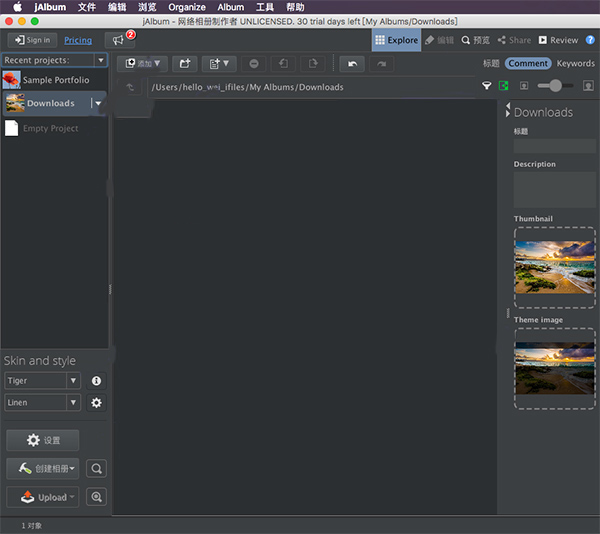Open the Pricing link
Screen dimensions: 600x534
[x=77, y=40]
